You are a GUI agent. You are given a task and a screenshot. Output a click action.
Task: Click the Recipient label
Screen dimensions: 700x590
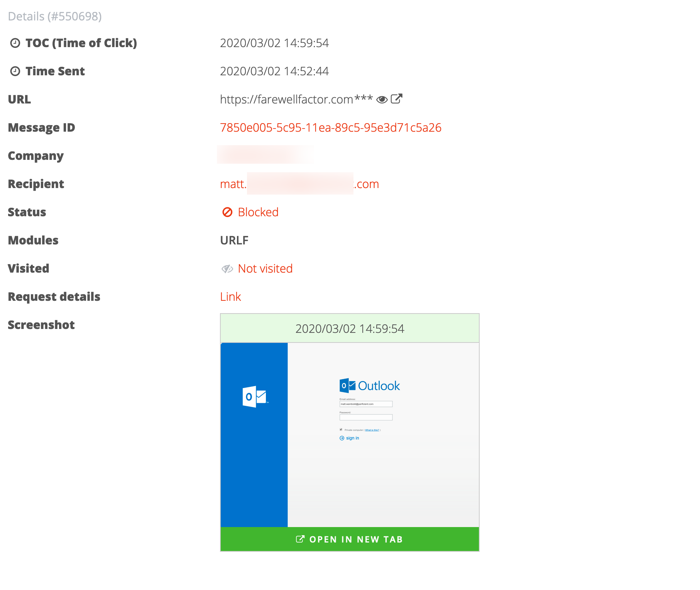36,184
